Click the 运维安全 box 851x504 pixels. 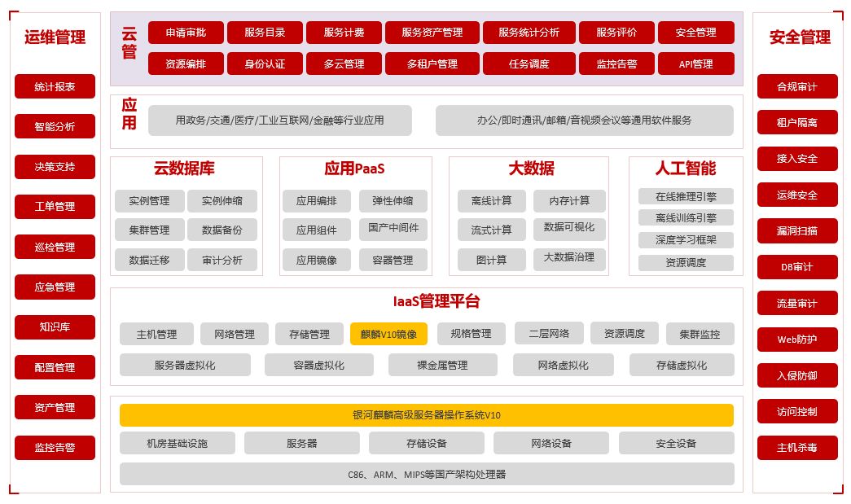click(797, 195)
